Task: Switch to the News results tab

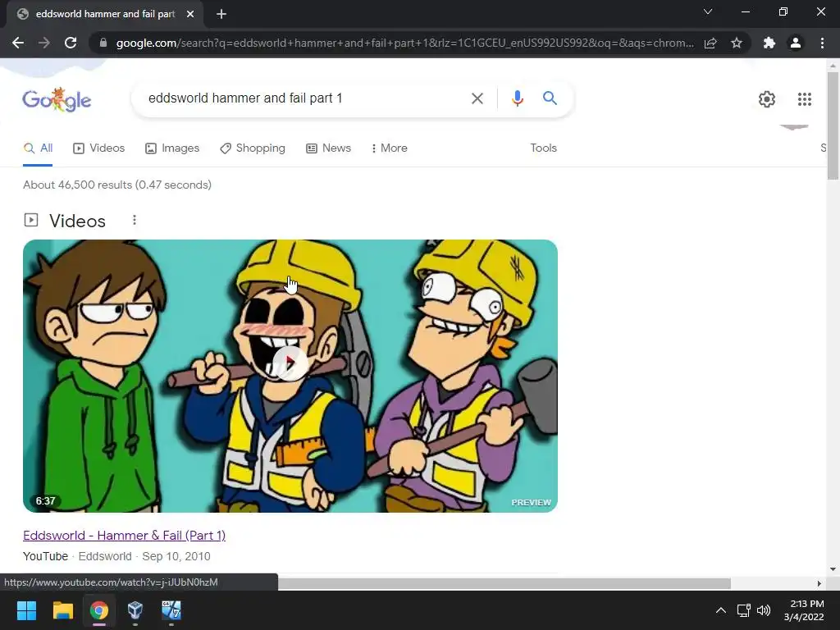Action: coord(328,148)
